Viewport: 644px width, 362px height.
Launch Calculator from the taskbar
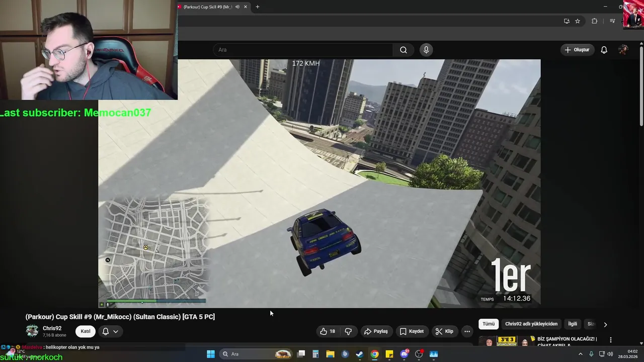tap(315, 354)
